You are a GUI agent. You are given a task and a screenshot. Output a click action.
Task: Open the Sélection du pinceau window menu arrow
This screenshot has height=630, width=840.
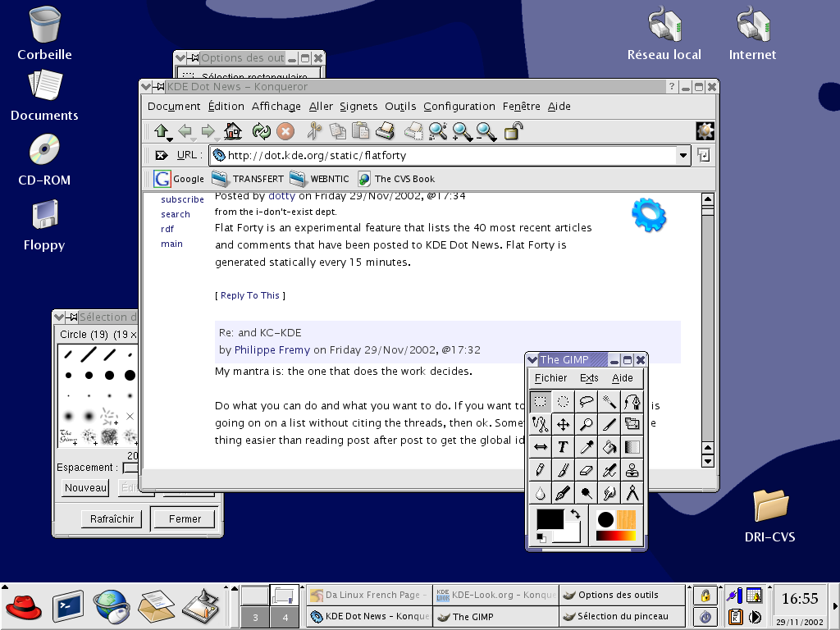coord(59,317)
